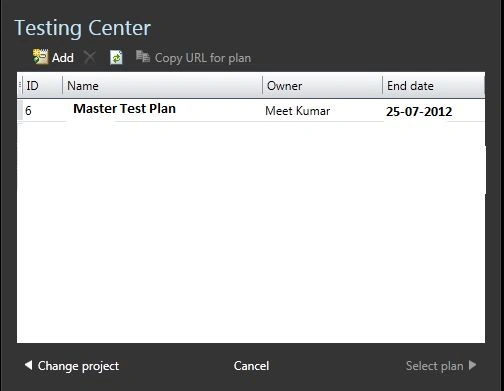Sort by the ID column header

click(43, 86)
